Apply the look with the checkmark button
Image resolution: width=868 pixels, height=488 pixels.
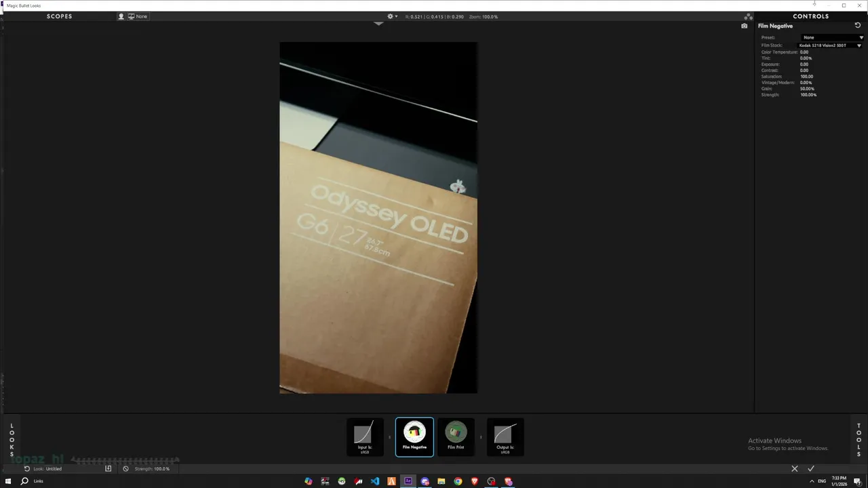coord(810,468)
